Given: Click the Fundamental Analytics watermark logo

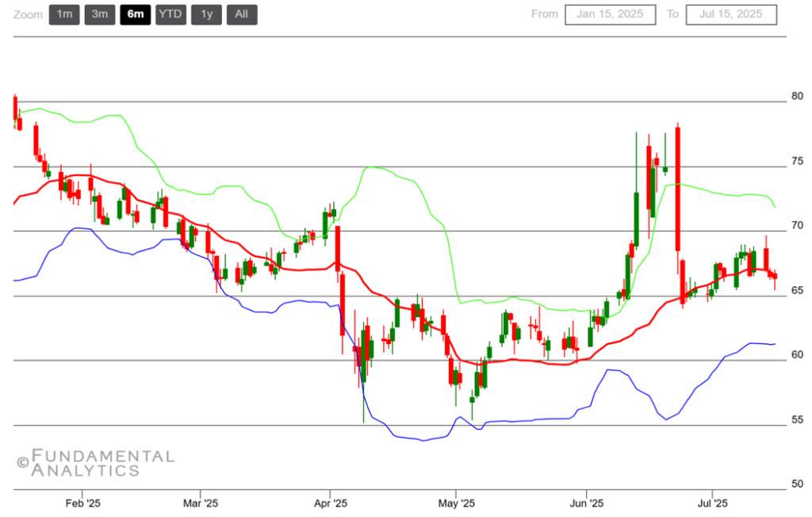Looking at the screenshot, I should pyautogui.click(x=95, y=463).
